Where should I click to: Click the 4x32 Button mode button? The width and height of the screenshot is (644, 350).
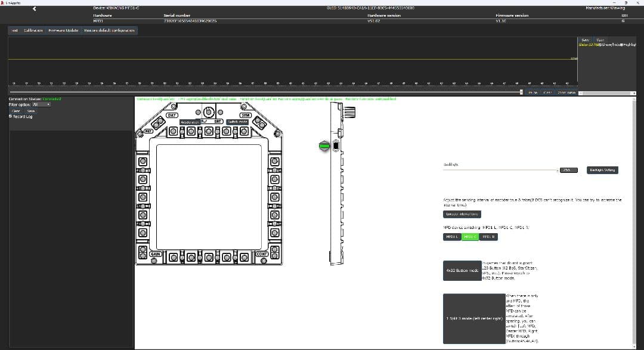(462, 270)
